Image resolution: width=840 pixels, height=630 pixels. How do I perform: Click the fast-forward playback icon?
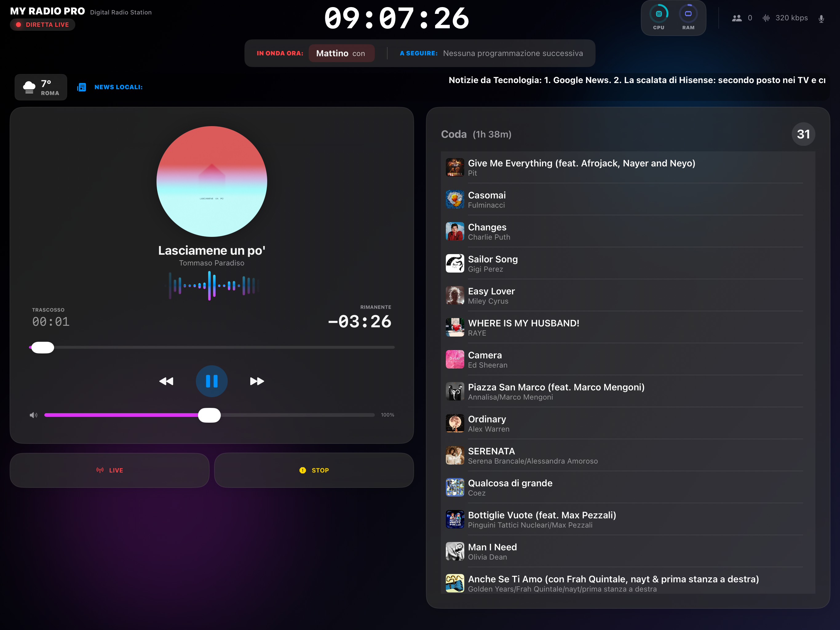click(x=257, y=381)
